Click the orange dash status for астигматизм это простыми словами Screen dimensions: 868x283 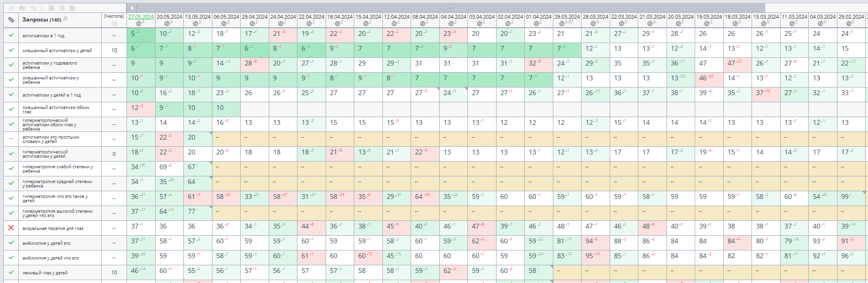coord(11,139)
